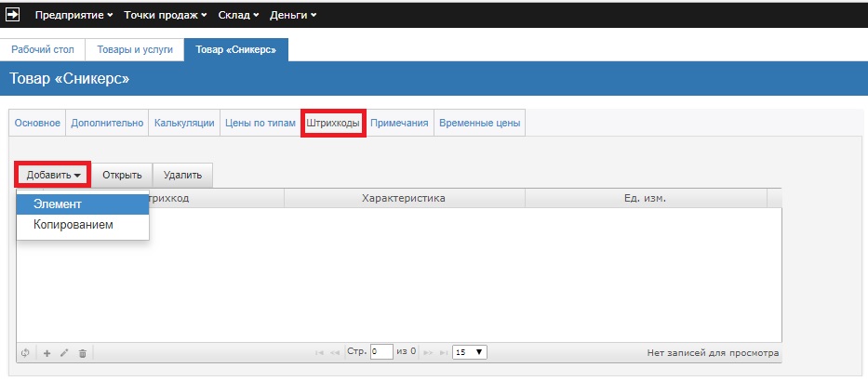This screenshot has height=381, width=868.
Task: Click the trash delete icon in grid footer
Action: pyautogui.click(x=82, y=353)
